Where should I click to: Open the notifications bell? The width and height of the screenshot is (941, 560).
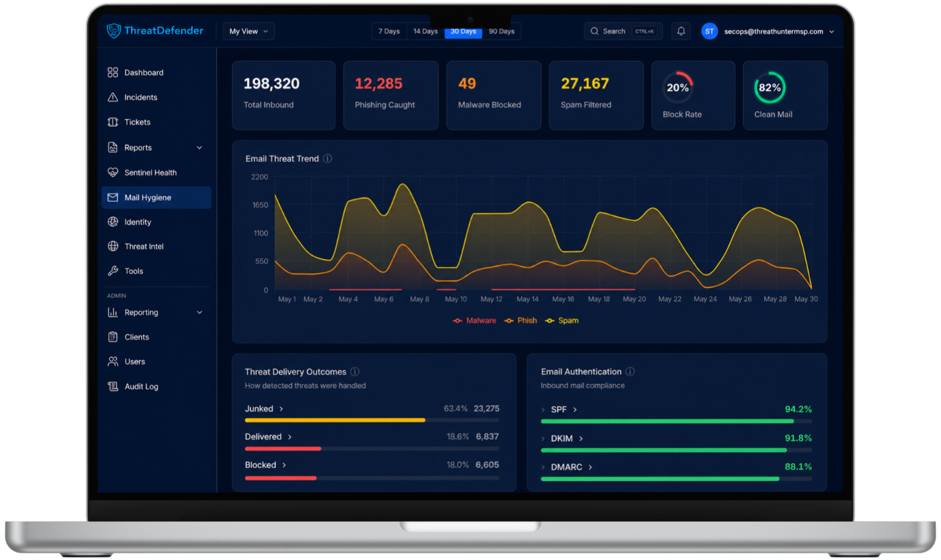[681, 31]
